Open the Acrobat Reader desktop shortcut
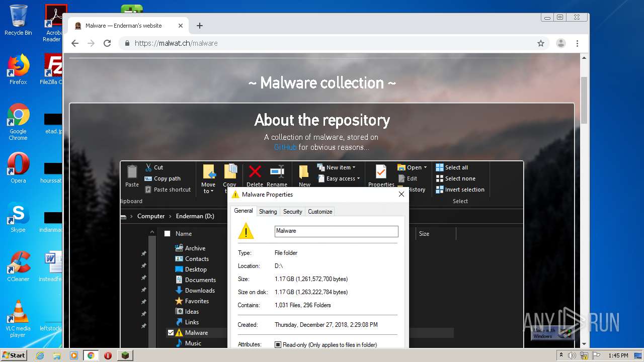The height and width of the screenshot is (362, 644). pos(53,23)
